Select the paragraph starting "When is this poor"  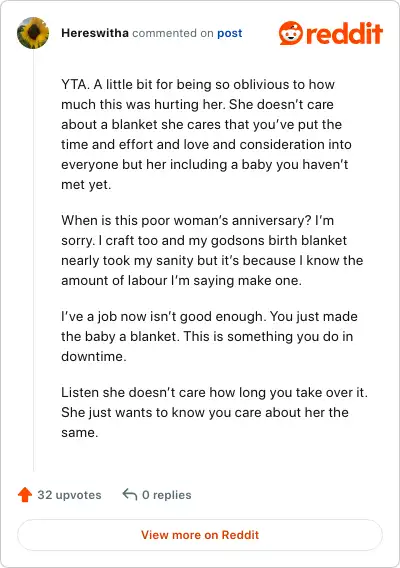212,250
